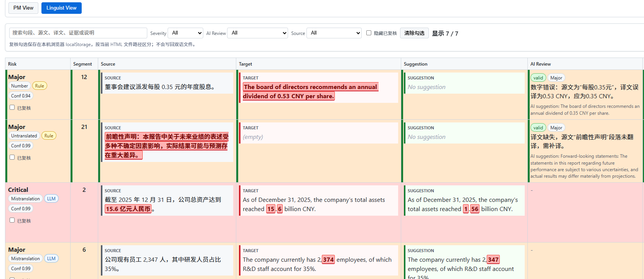Screen dimensions: 644x279
Task: Click the highlighted 前瞻性声明 source text
Action: pyautogui.click(x=167, y=146)
